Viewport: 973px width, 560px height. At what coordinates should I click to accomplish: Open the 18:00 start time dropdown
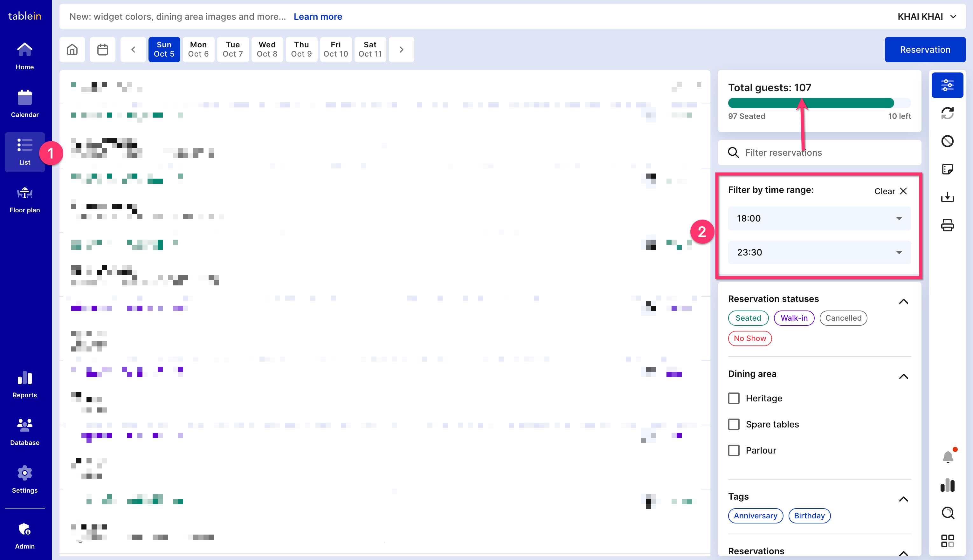click(x=819, y=218)
